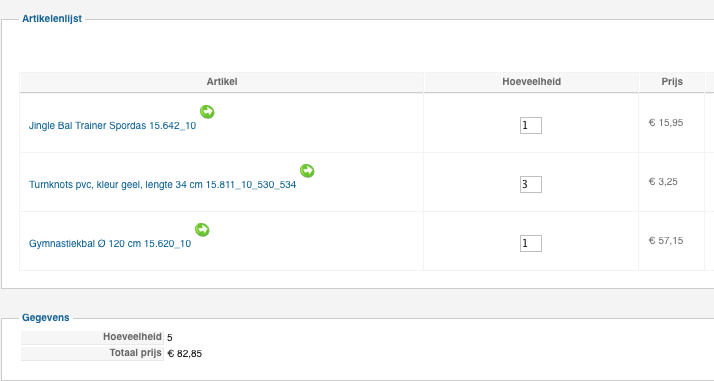Click the Prijs column header

672,82
